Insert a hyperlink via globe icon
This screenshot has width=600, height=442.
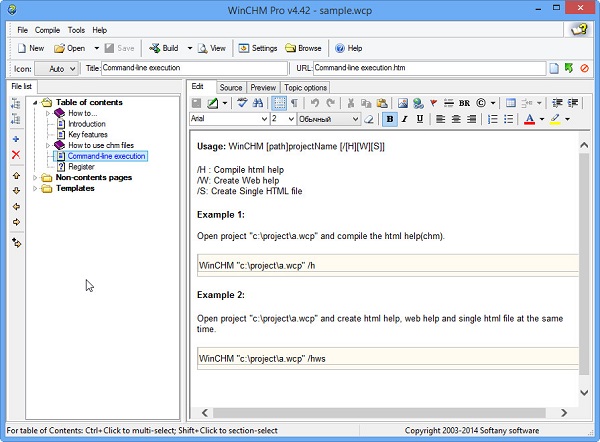pyautogui.click(x=418, y=103)
